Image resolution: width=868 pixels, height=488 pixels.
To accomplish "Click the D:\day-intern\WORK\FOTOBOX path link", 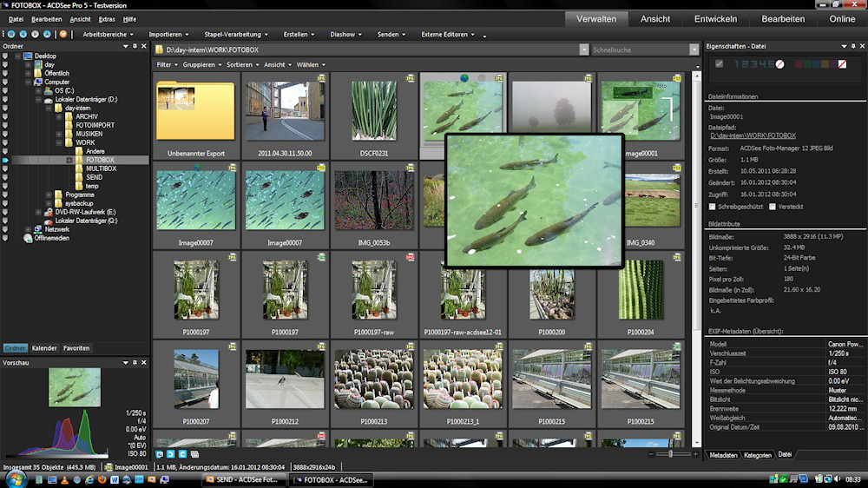I will (753, 136).
